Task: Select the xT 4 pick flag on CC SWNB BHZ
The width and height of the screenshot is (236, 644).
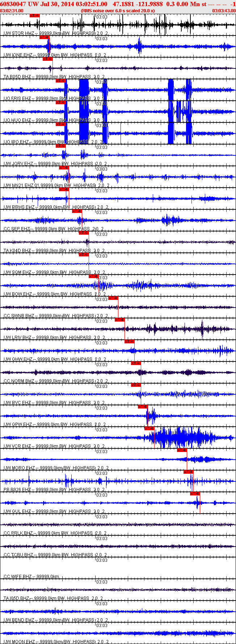Action: [x=113, y=298]
